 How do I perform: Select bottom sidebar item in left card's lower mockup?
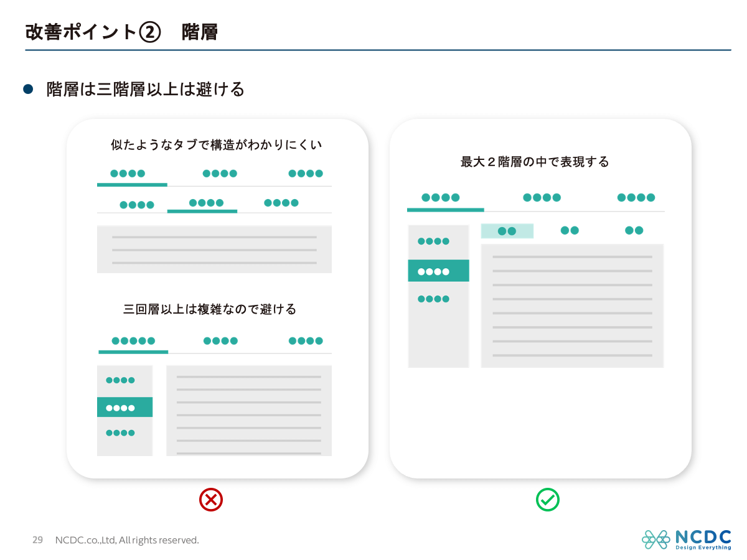(120, 433)
